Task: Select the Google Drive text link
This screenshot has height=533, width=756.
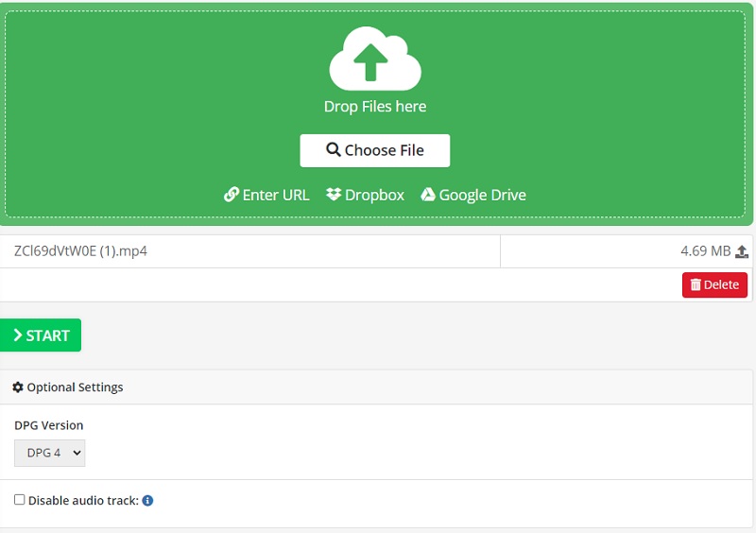Action: (x=482, y=195)
